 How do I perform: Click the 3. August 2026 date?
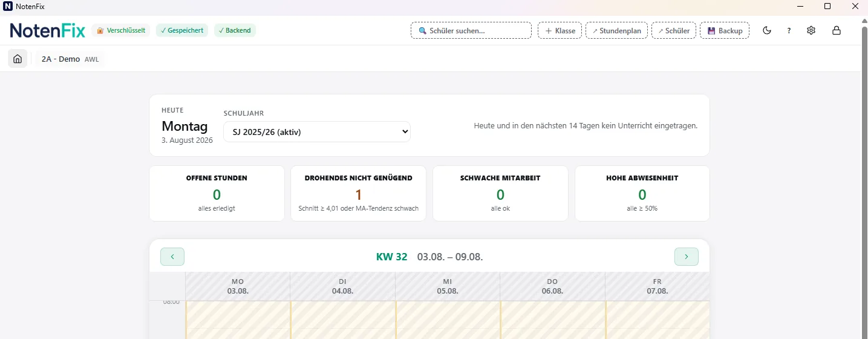[x=187, y=140]
